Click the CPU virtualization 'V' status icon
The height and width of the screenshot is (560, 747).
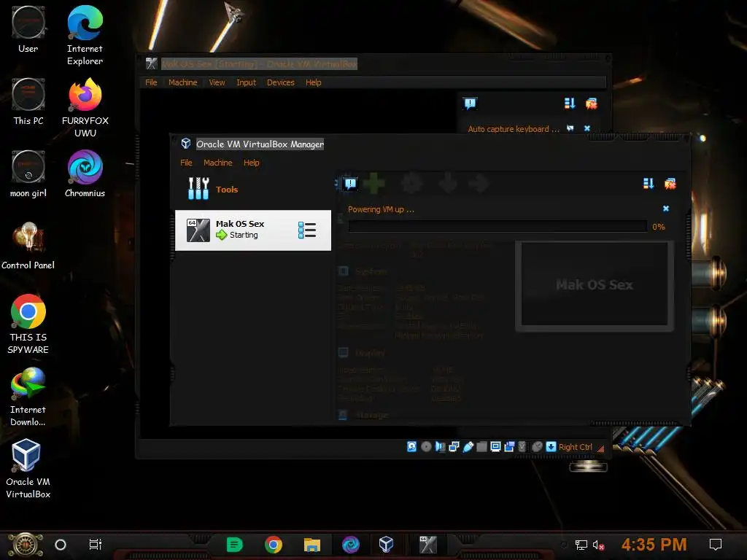(522, 446)
